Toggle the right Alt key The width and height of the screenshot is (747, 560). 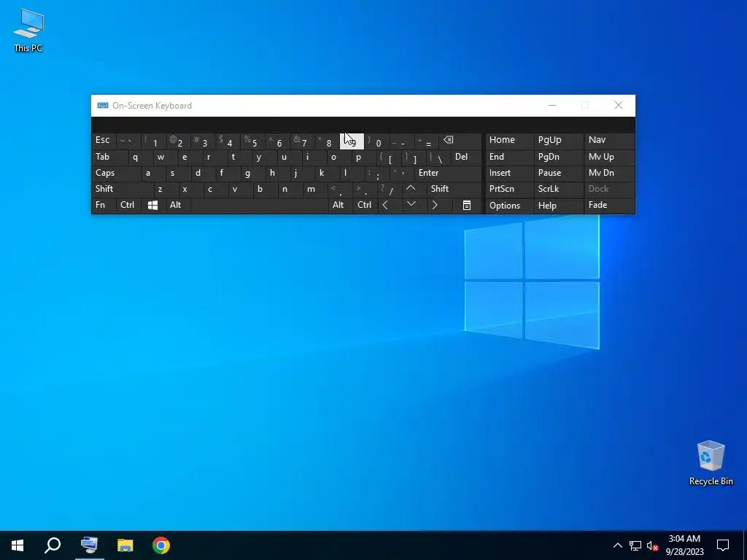coord(340,205)
